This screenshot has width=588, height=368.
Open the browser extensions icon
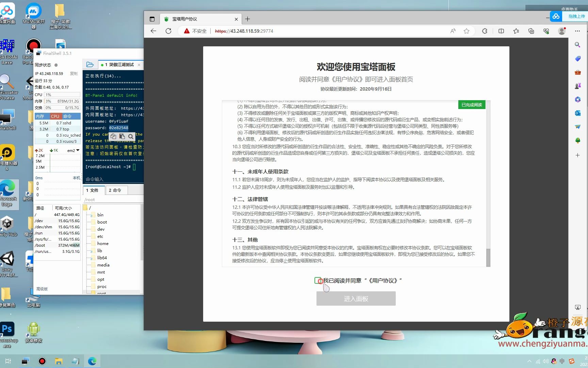click(x=485, y=31)
